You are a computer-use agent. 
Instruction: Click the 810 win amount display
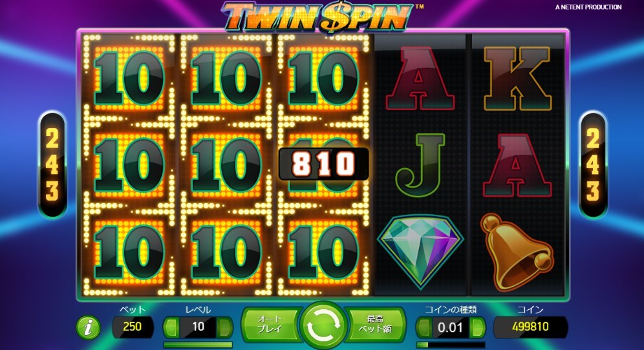tap(324, 164)
